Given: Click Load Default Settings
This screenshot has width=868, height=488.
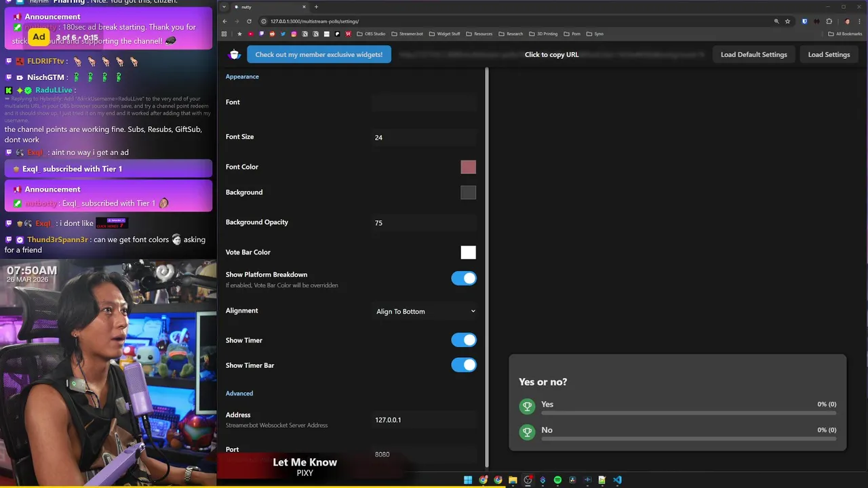Looking at the screenshot, I should click(753, 54).
